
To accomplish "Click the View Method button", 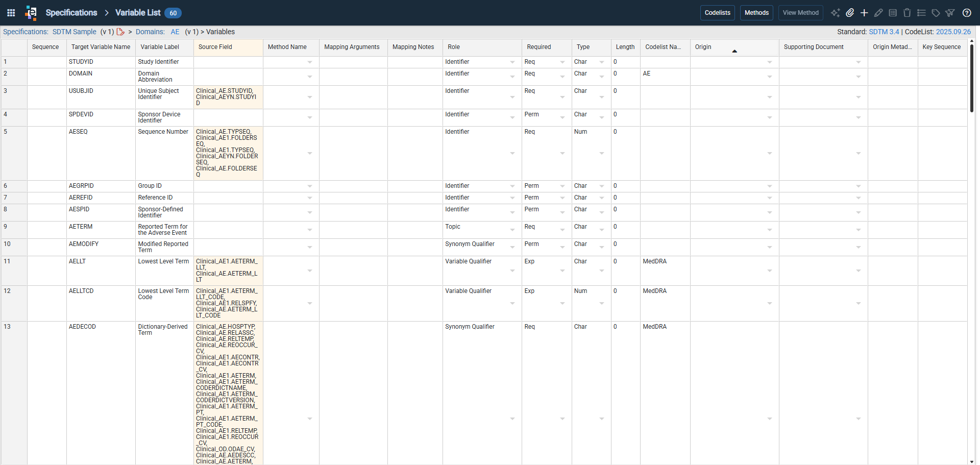I will [800, 13].
